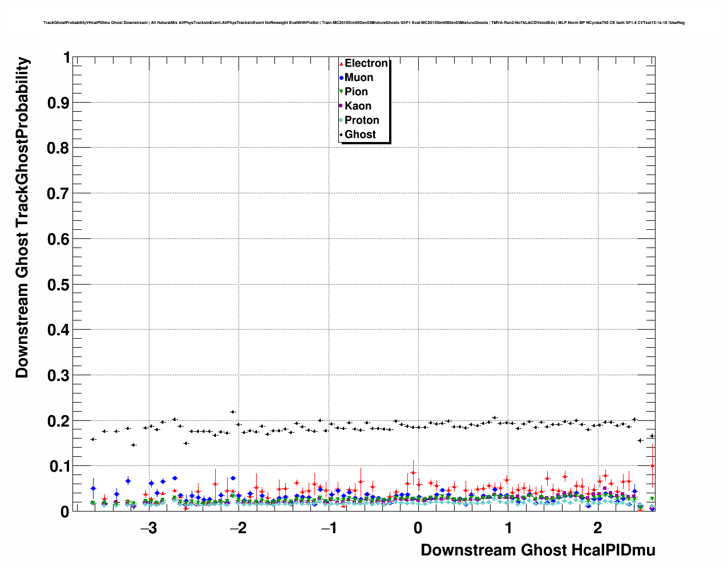
Task: Click the y-axis tick label 1
Action: [66, 58]
